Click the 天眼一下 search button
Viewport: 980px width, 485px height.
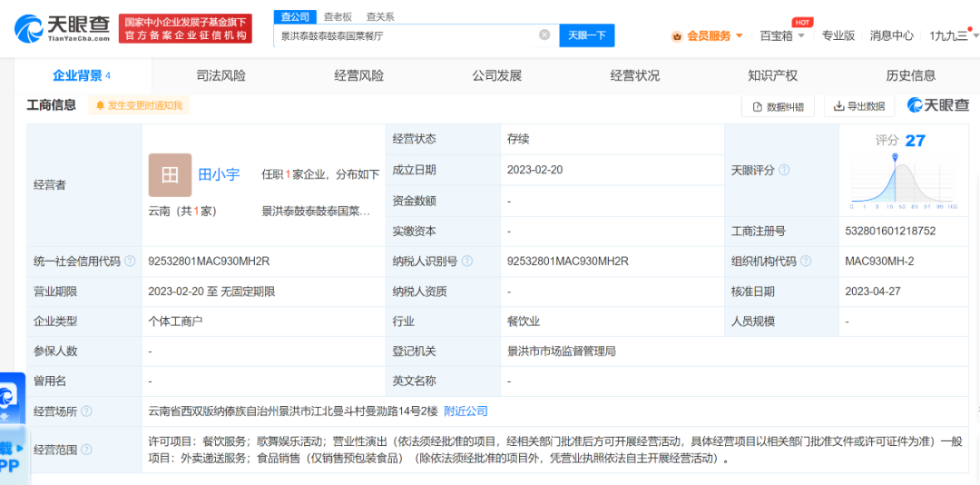pos(587,35)
